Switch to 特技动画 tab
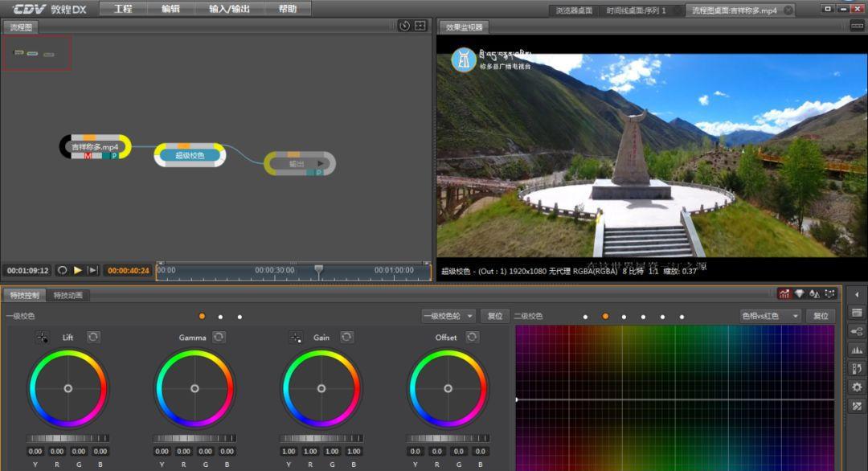The width and height of the screenshot is (868, 471). pyautogui.click(x=68, y=295)
